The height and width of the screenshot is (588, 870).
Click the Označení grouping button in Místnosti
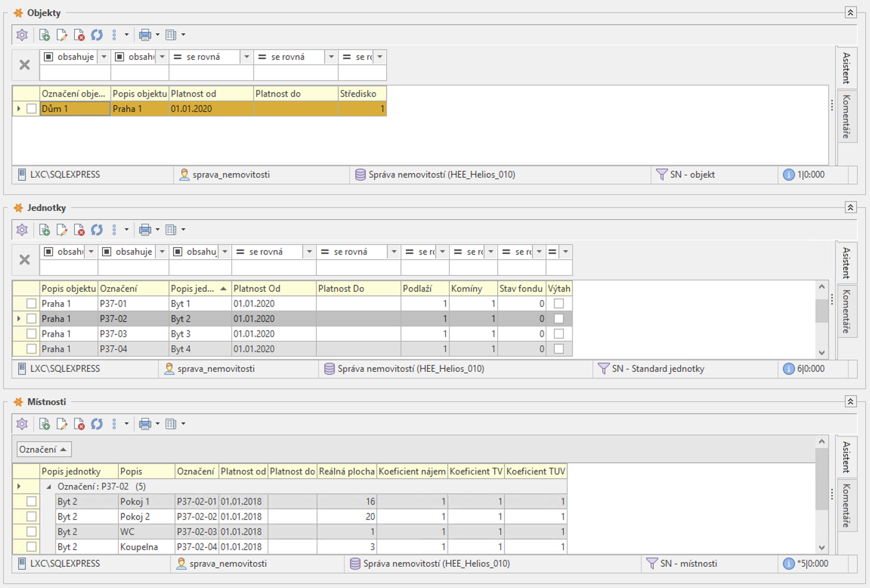43,449
